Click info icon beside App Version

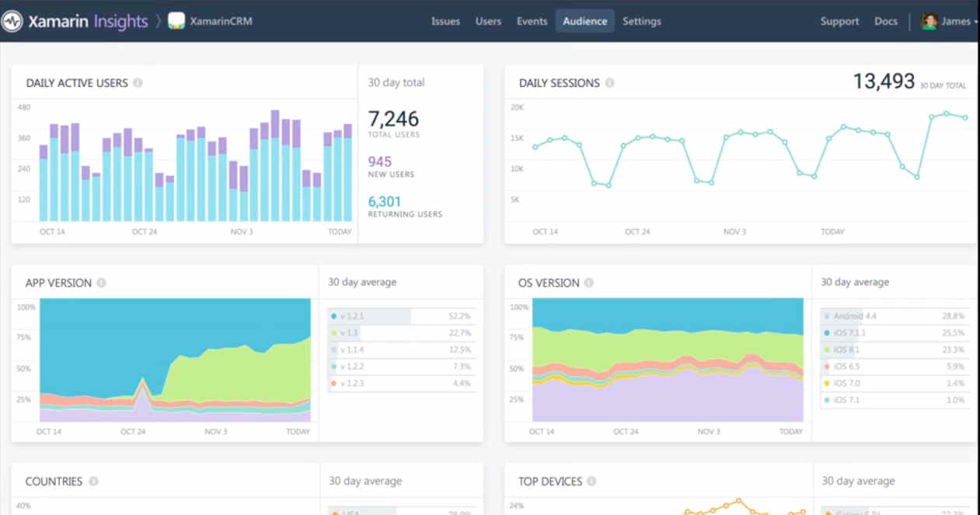[102, 283]
